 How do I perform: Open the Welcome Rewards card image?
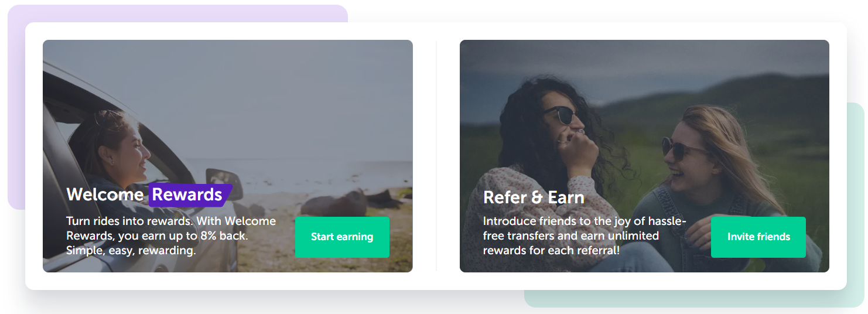tap(228, 156)
